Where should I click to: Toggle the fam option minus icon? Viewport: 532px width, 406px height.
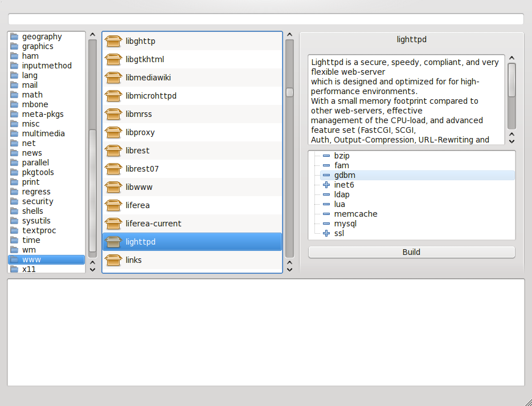coord(326,165)
